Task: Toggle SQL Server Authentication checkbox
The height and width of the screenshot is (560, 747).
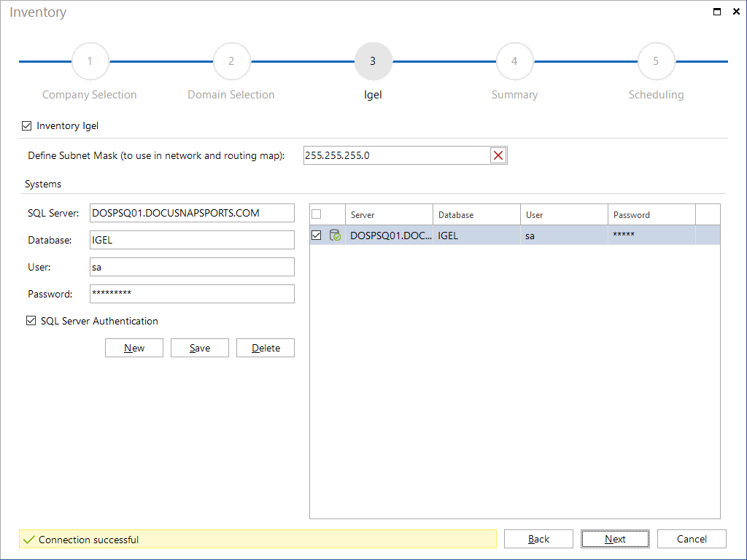Action: click(x=31, y=321)
